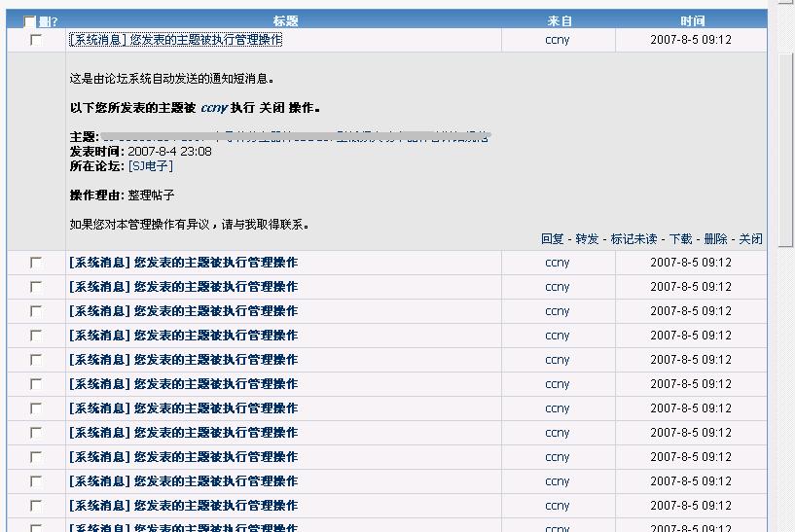The height and width of the screenshot is (532, 796).
Task: Tick checkbox of first unread message below opened one
Action: [x=36, y=263]
